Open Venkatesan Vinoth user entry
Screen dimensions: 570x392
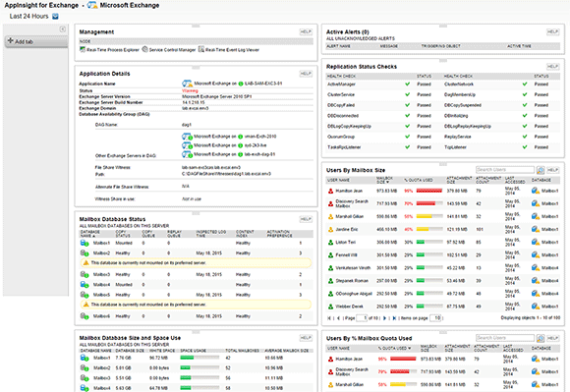pos(353,268)
